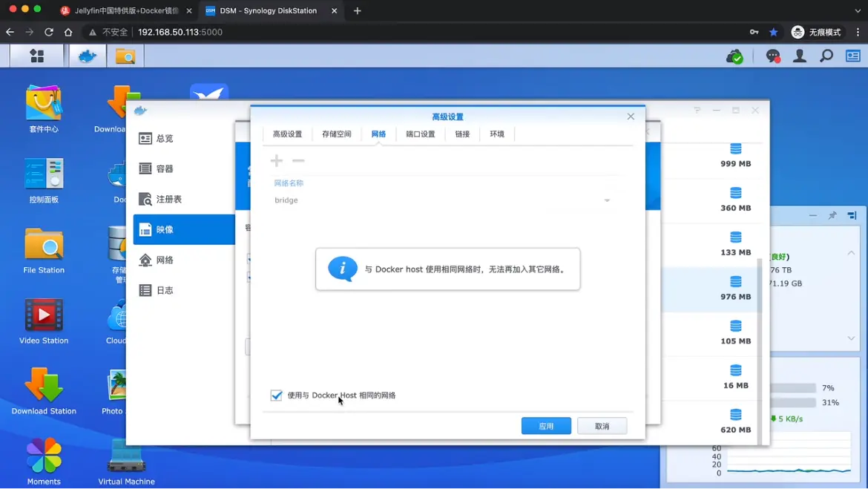Open Virtual Machine desktop shortcut
Image resolution: width=868 pixels, height=489 pixels.
coord(126,461)
